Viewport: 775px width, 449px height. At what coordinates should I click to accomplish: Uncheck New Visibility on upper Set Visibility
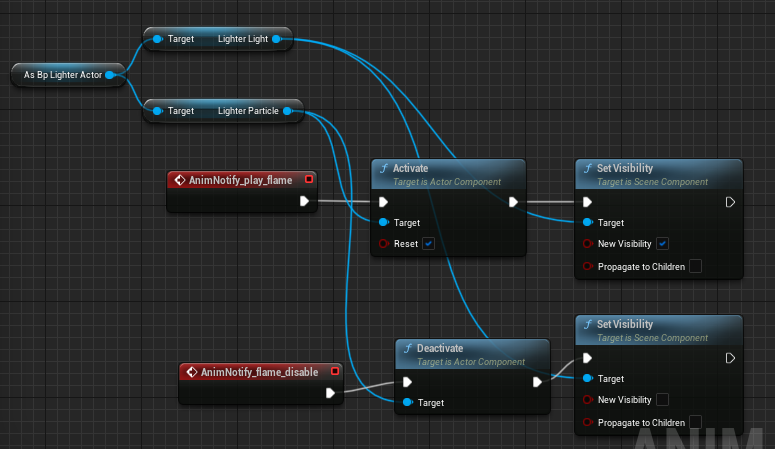662,243
